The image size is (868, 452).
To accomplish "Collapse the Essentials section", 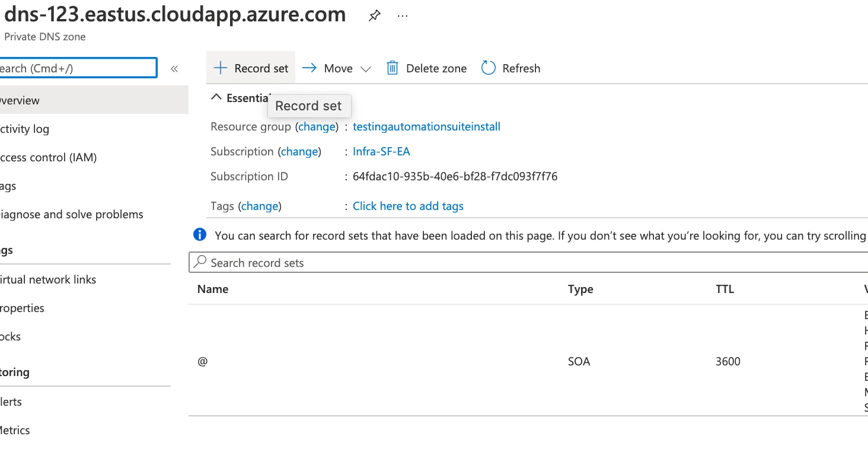I will click(x=217, y=97).
